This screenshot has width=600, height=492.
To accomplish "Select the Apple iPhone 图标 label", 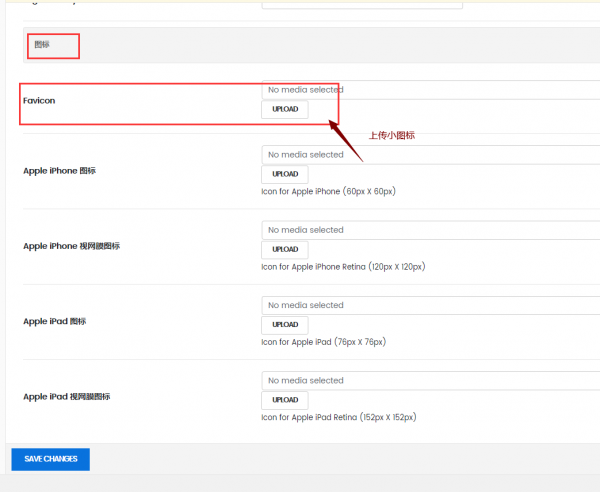I will [59, 171].
